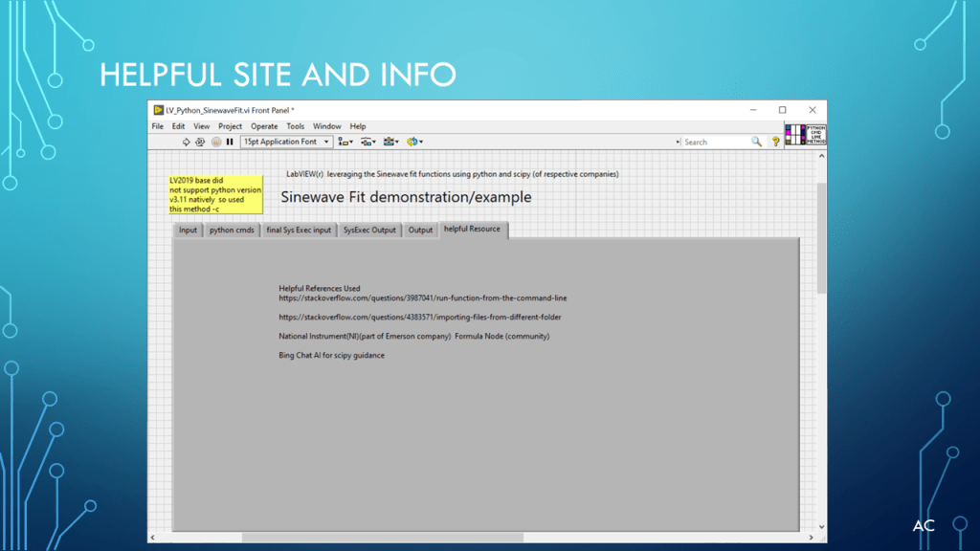980x551 pixels.
Task: Click the Pause button in toolbar
Action: click(230, 142)
